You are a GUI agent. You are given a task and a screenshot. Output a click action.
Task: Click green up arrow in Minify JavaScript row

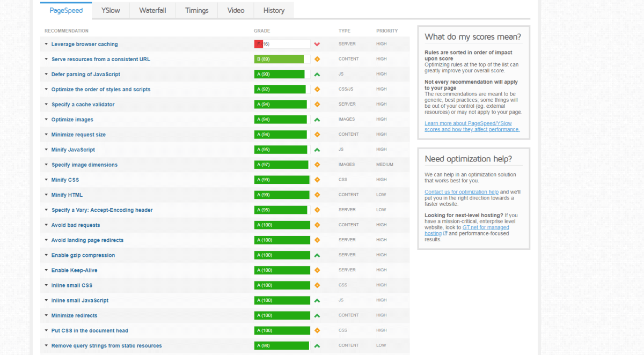click(x=317, y=150)
